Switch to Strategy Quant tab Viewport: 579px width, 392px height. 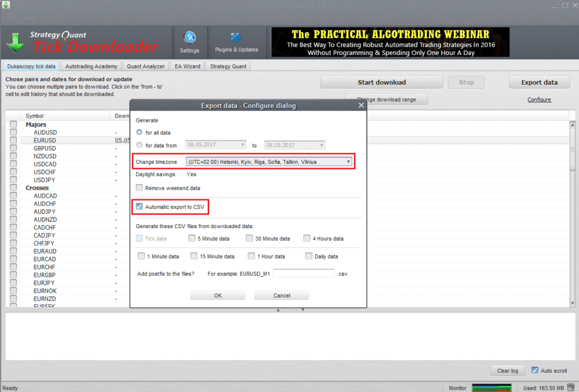click(x=228, y=67)
